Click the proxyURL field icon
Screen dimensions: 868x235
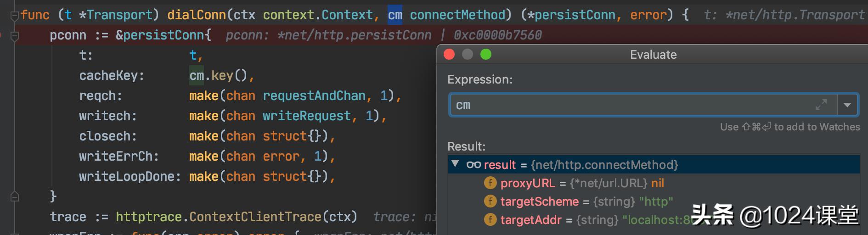click(490, 183)
